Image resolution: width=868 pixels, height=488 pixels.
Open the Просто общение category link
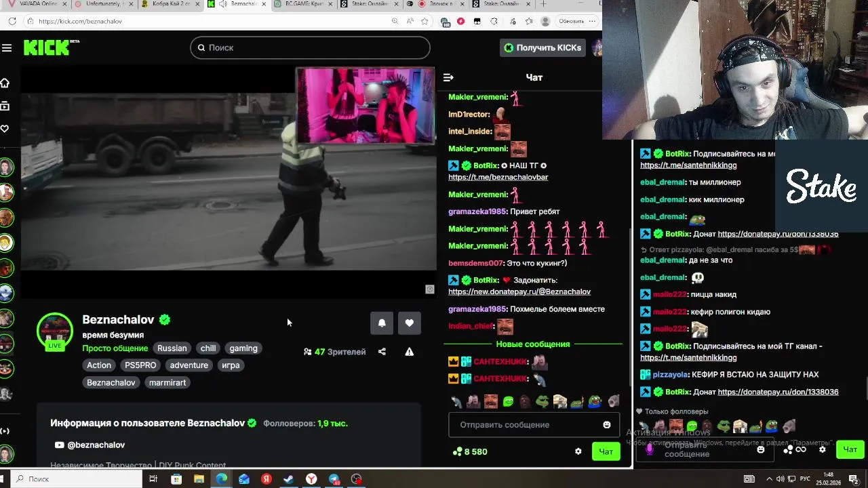coord(115,348)
